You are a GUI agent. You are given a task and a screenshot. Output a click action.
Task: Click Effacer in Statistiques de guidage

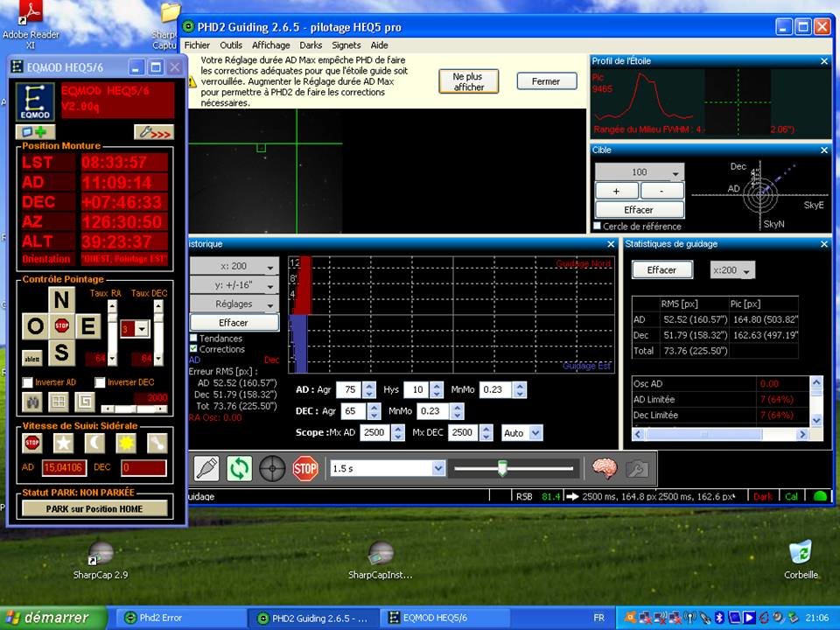click(x=662, y=270)
